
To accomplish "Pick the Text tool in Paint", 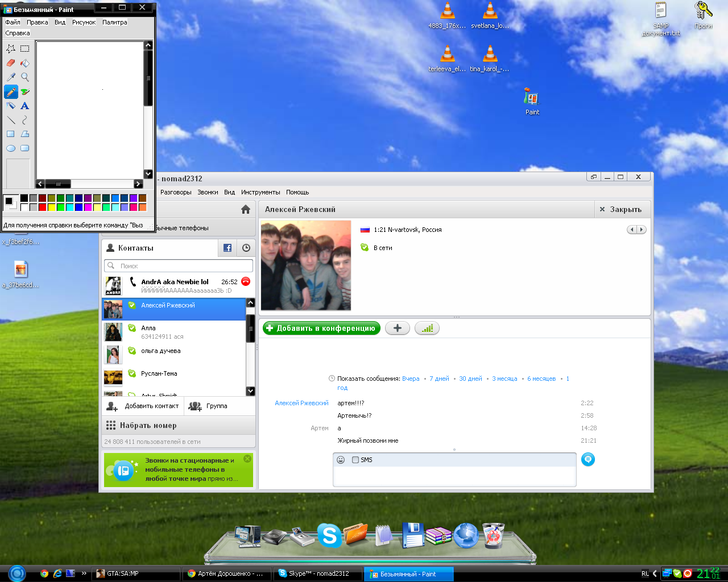I will pyautogui.click(x=25, y=106).
